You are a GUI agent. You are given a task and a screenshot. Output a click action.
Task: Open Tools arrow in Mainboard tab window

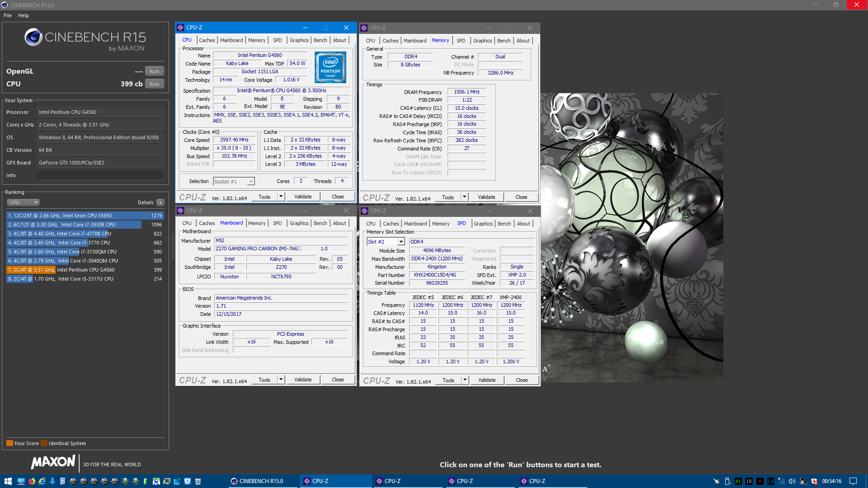pos(281,380)
